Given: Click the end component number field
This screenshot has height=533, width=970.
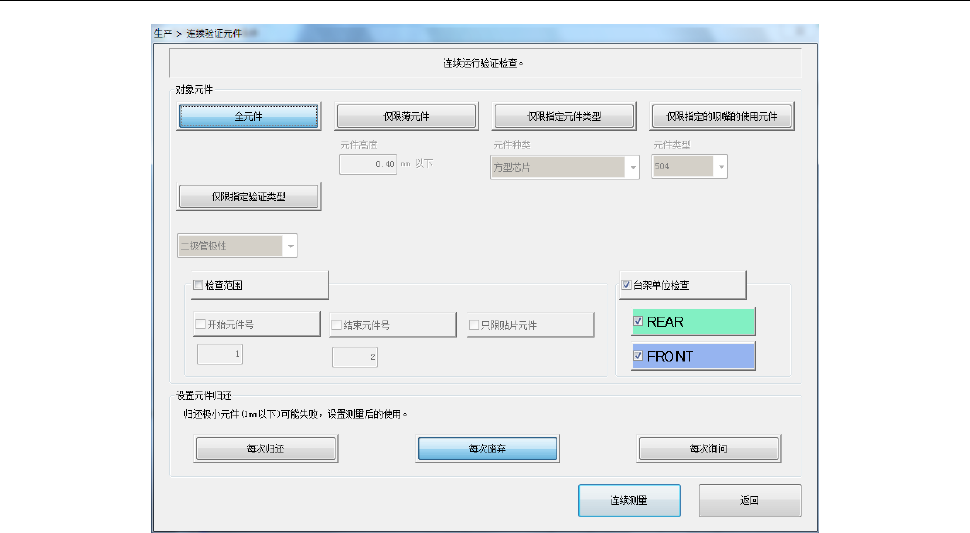Looking at the screenshot, I should point(355,357).
